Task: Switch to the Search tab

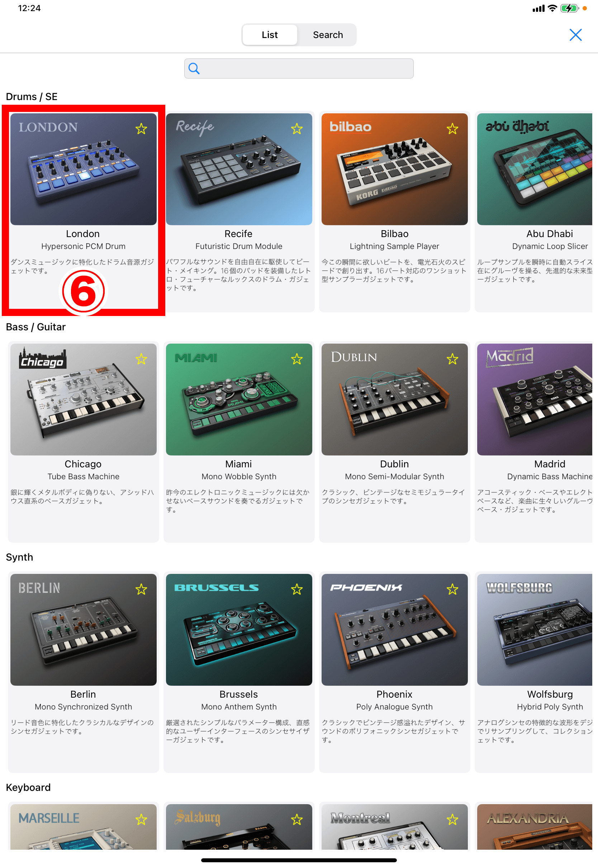Action: click(328, 35)
